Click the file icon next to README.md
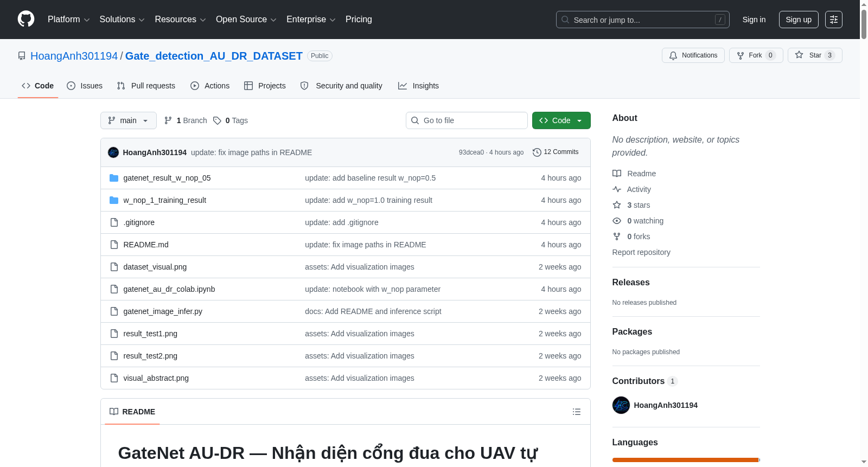Viewport: 868px width, 467px height. click(114, 245)
